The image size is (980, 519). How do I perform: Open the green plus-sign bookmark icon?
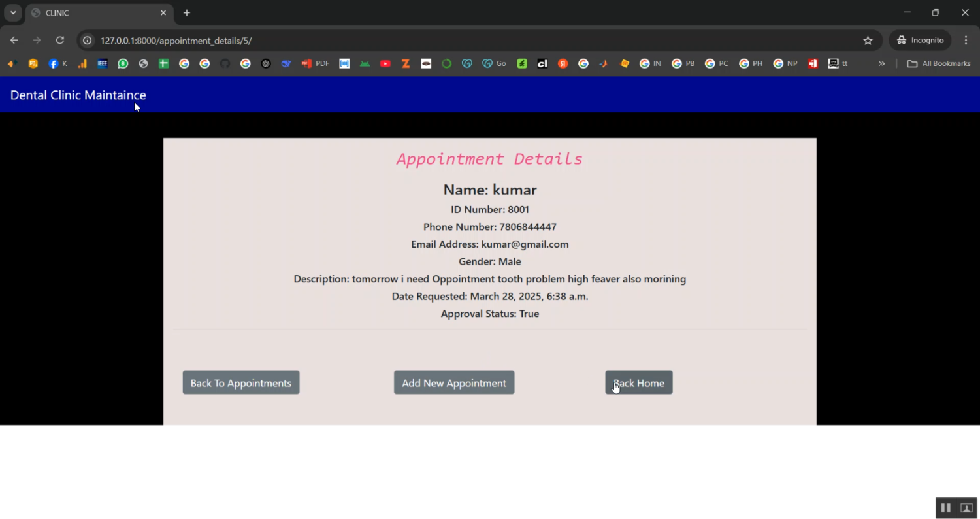(x=164, y=63)
